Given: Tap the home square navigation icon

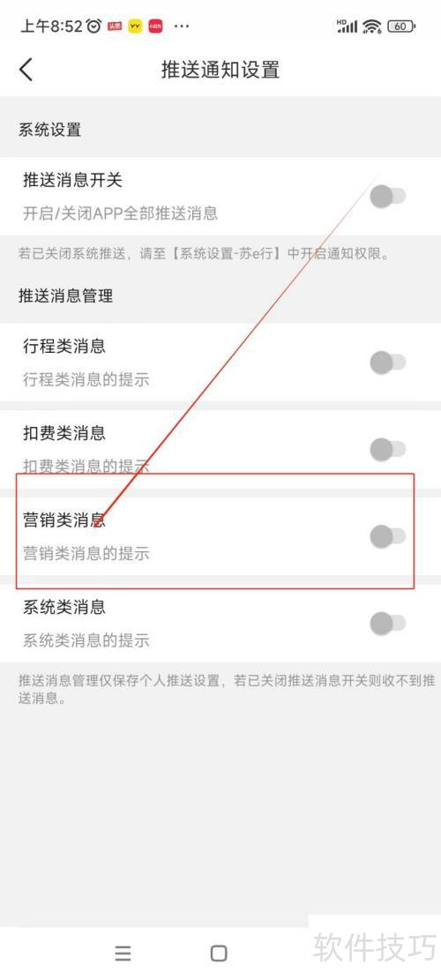Looking at the screenshot, I should pos(219,954).
